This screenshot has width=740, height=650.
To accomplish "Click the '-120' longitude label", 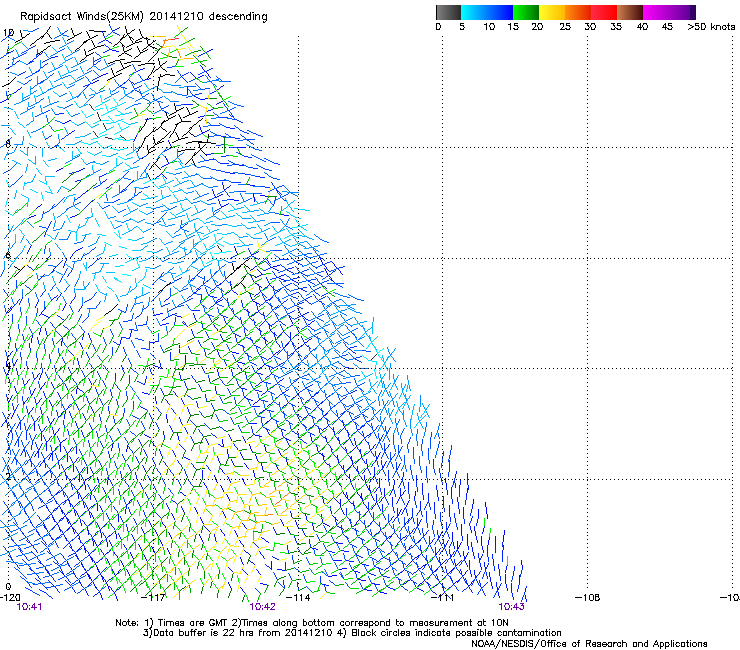I will [10, 598].
